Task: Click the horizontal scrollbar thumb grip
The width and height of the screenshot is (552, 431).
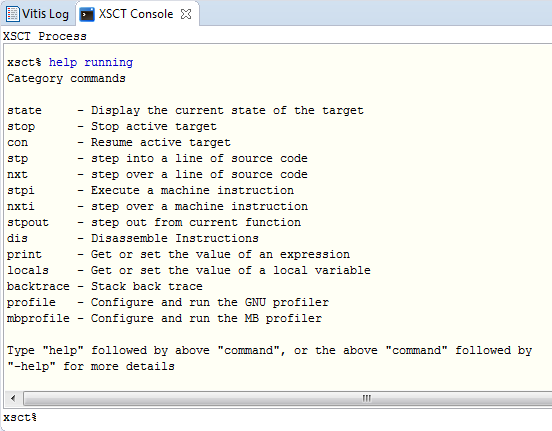Action: click(x=366, y=398)
